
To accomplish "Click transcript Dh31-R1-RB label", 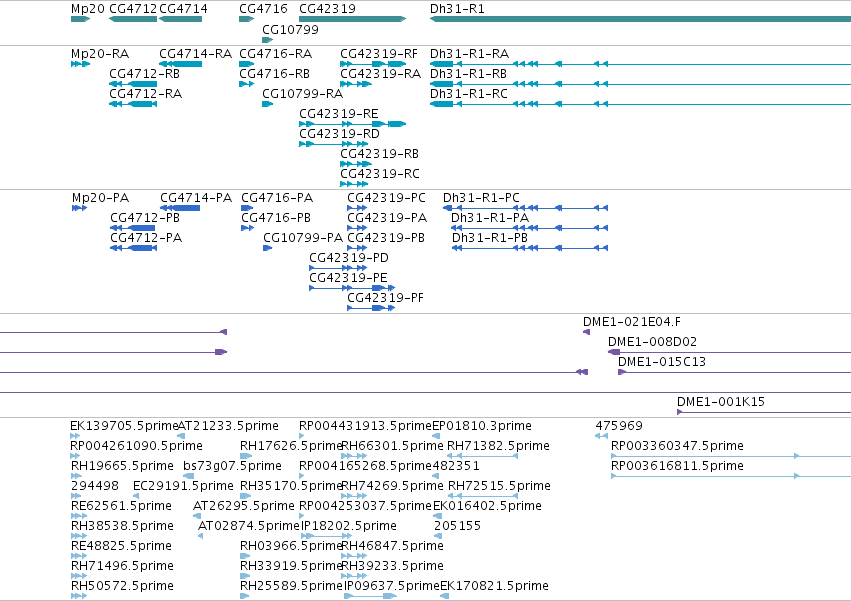I will tap(468, 73).
